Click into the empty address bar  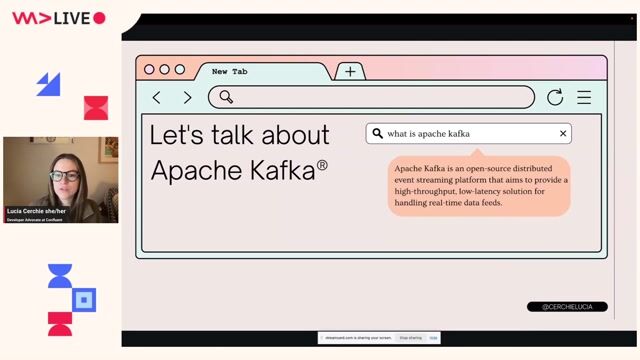pos(371,97)
